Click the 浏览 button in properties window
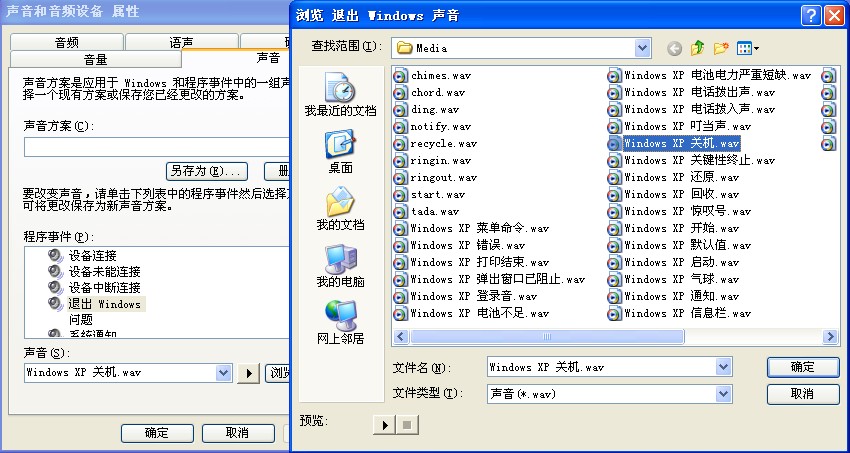Screen dimensions: 850x453 point(278,373)
